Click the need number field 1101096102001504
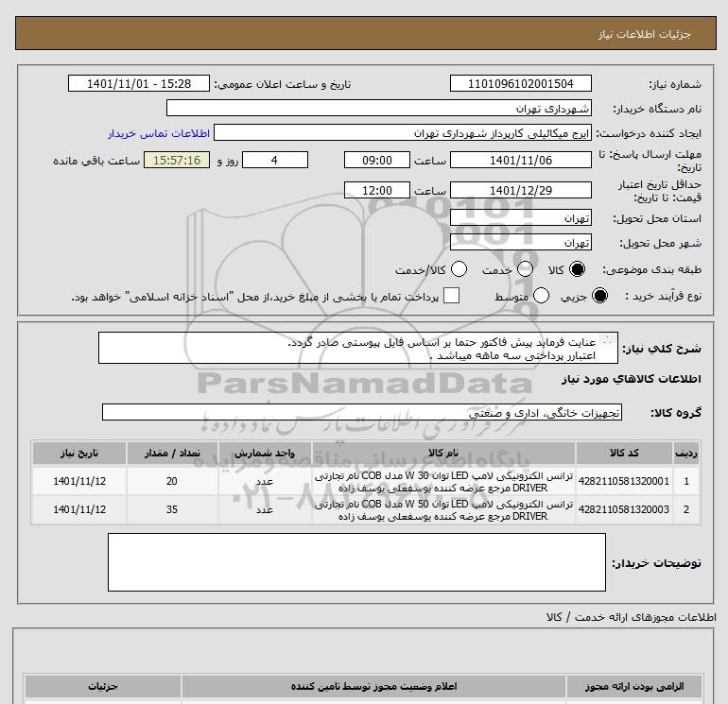The width and height of the screenshot is (728, 704). point(520,84)
